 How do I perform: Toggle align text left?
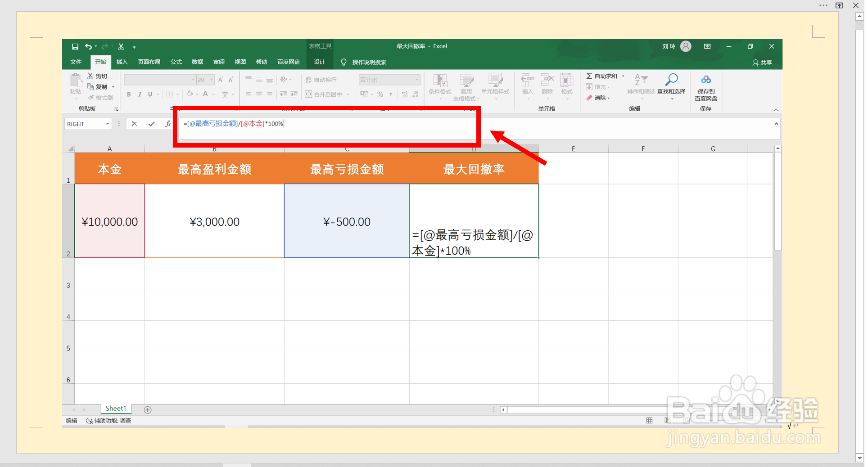249,94
